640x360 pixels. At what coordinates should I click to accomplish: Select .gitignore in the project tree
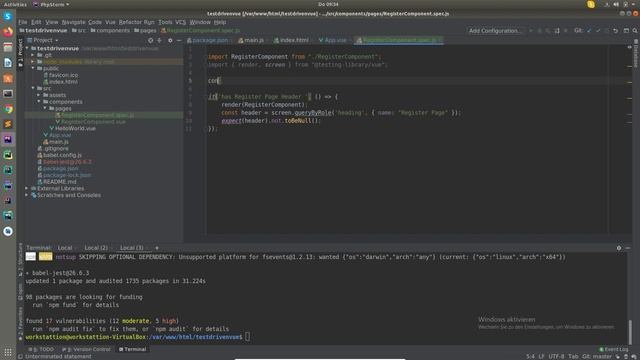(53, 149)
